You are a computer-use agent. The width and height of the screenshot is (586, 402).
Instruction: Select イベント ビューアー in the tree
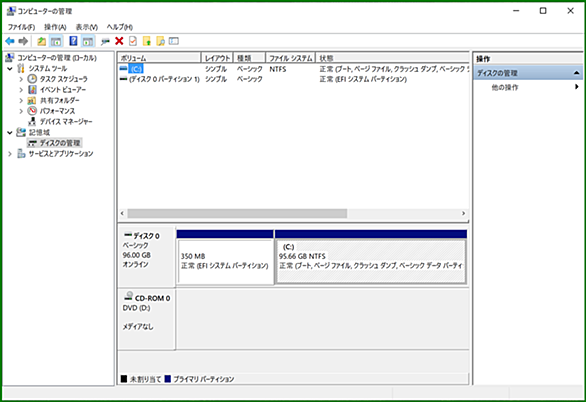63,90
